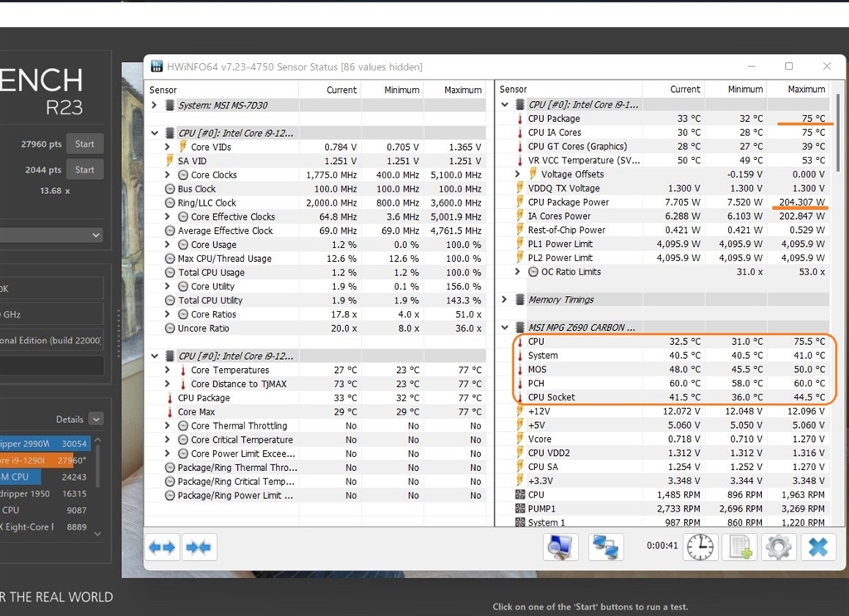
Task: Expand the Core Thermal Throttling row
Action: [167, 425]
